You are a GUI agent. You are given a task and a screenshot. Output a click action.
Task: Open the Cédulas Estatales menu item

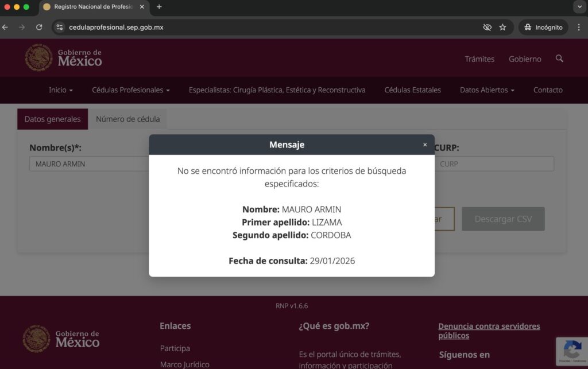pos(412,90)
